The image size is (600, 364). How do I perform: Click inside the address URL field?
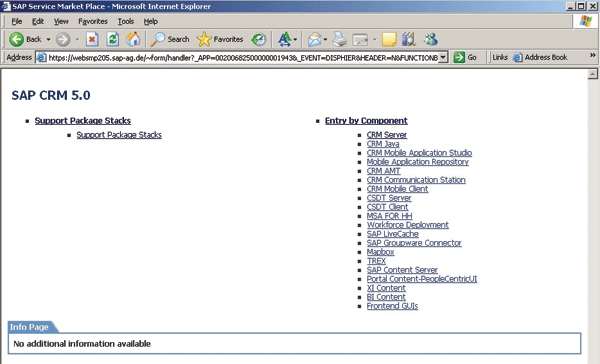point(243,58)
